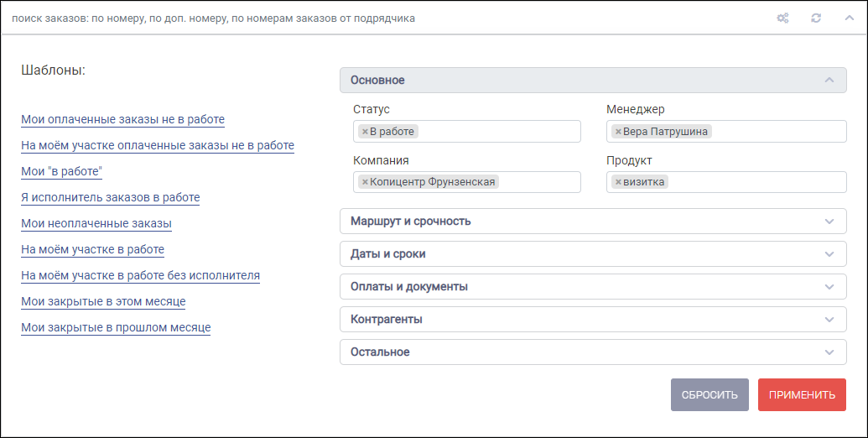Choose 'На моём участке в работе без исполнителя'

pyautogui.click(x=141, y=276)
